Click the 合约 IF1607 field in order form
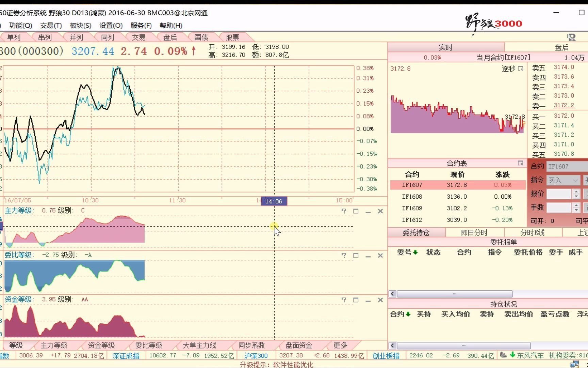This screenshot has width=588, height=368. (567, 166)
